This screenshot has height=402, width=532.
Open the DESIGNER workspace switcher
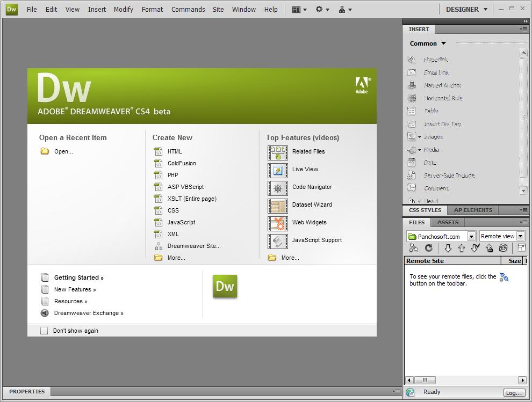click(x=466, y=10)
